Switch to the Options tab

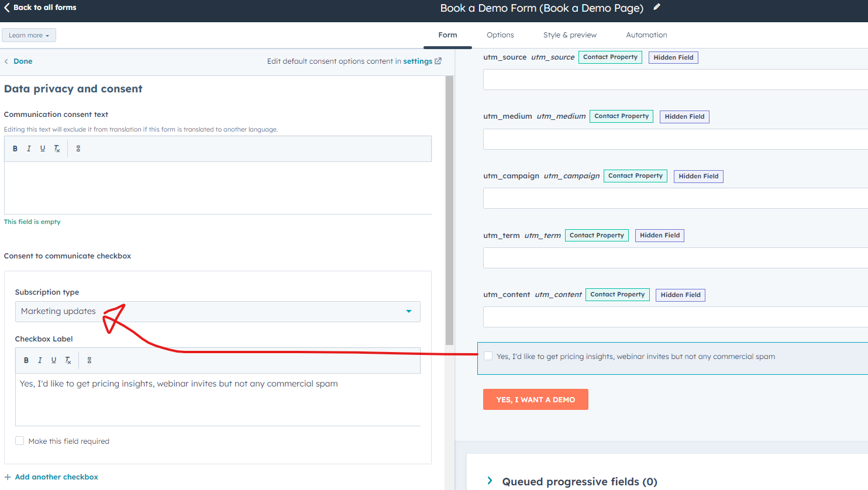(x=500, y=35)
